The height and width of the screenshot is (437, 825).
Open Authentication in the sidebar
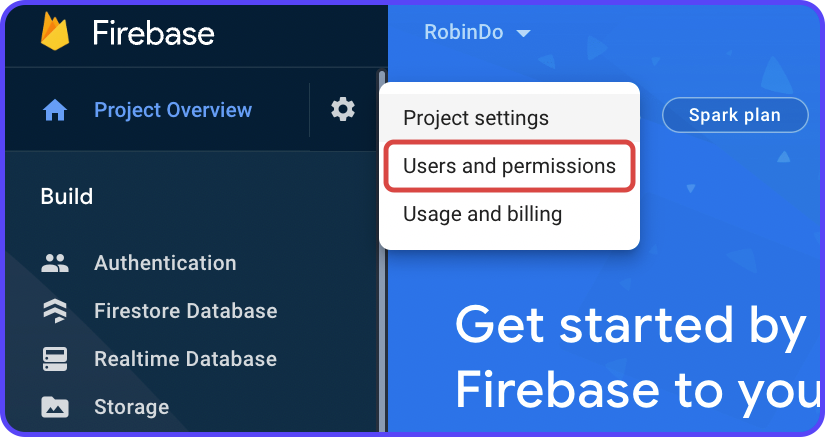point(165,263)
